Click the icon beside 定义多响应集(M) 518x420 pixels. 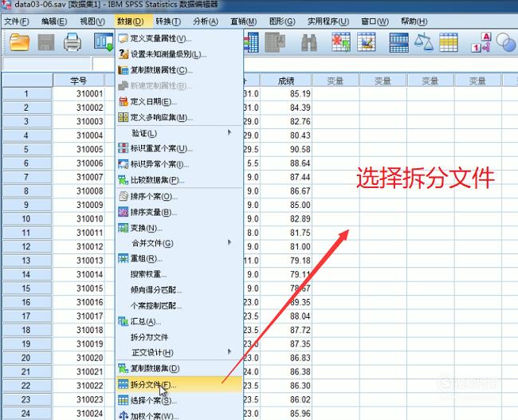click(123, 117)
